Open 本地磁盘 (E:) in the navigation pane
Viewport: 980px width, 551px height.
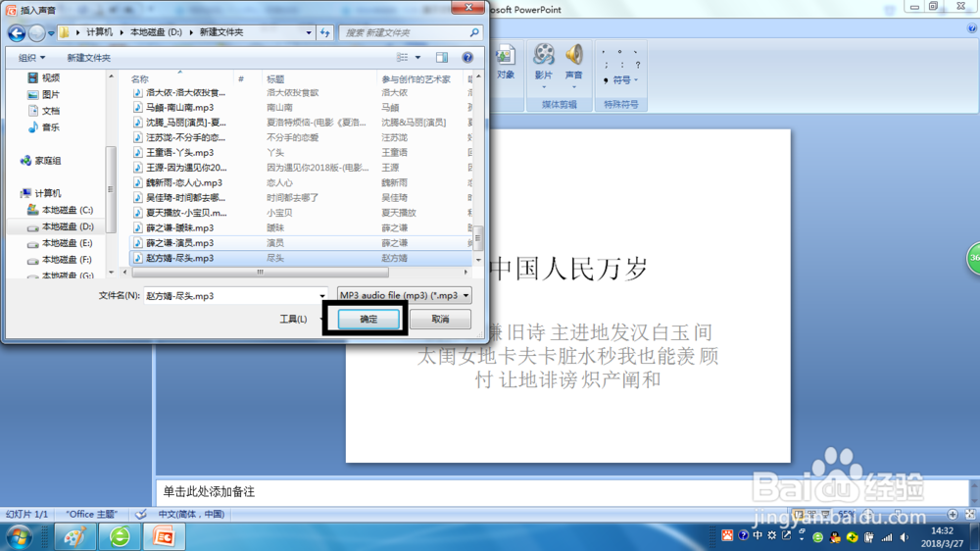tap(61, 243)
